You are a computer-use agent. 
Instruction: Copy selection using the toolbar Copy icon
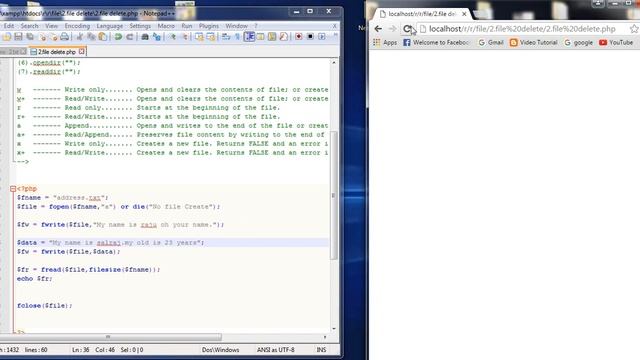(x=91, y=37)
